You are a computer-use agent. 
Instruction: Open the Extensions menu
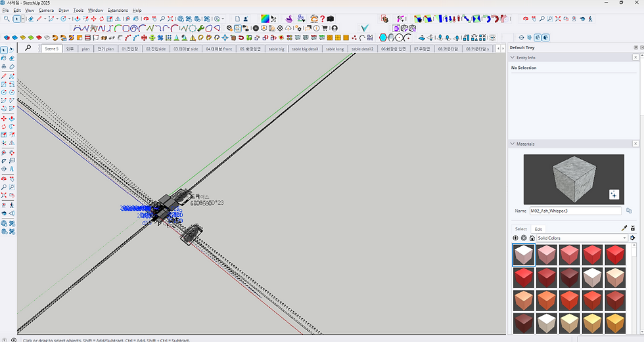coord(118,11)
